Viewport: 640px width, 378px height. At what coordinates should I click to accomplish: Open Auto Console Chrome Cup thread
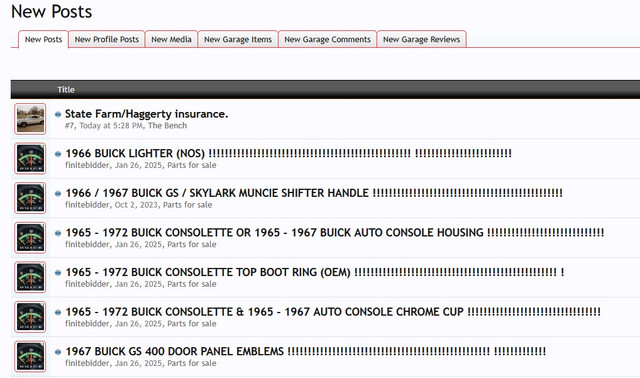click(333, 312)
